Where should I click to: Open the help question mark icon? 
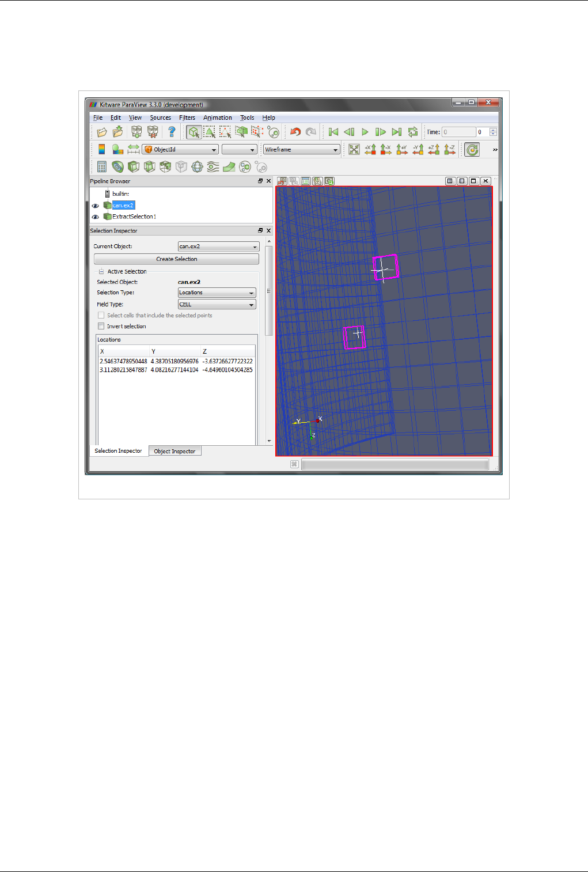point(172,132)
